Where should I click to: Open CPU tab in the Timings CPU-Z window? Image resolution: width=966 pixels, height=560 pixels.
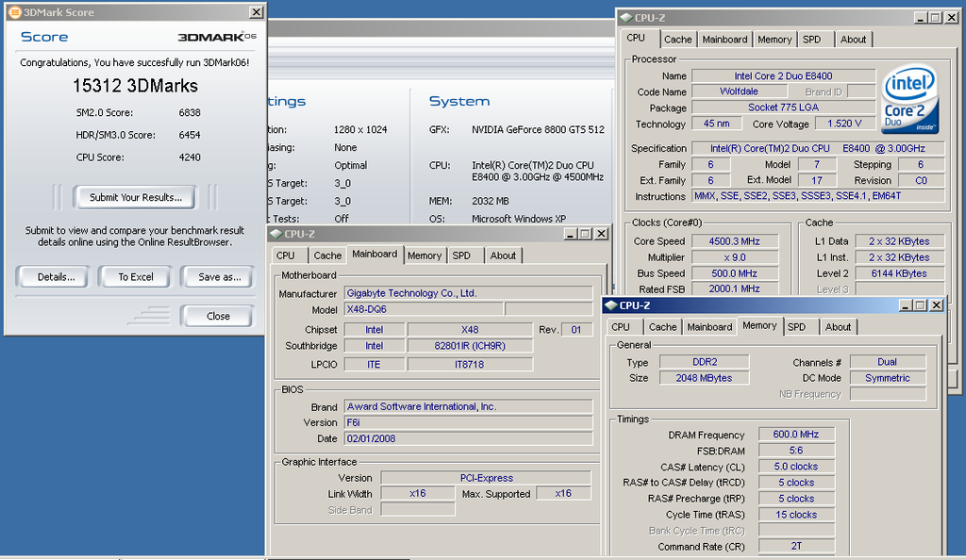pos(621,327)
